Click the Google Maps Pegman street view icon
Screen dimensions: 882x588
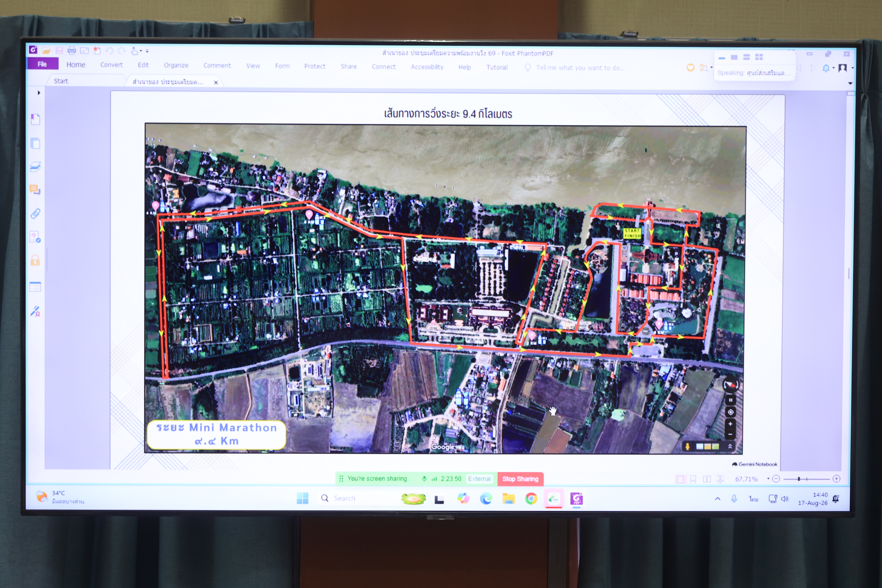687,446
